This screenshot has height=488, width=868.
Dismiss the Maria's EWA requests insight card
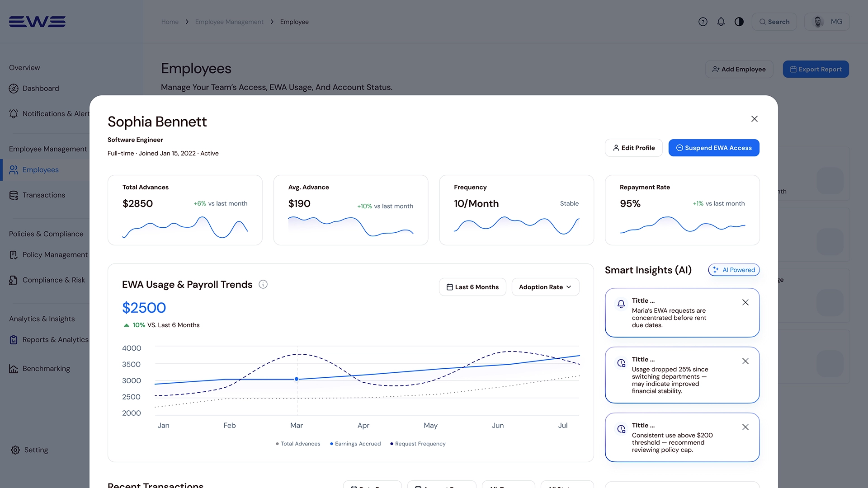pyautogui.click(x=745, y=302)
